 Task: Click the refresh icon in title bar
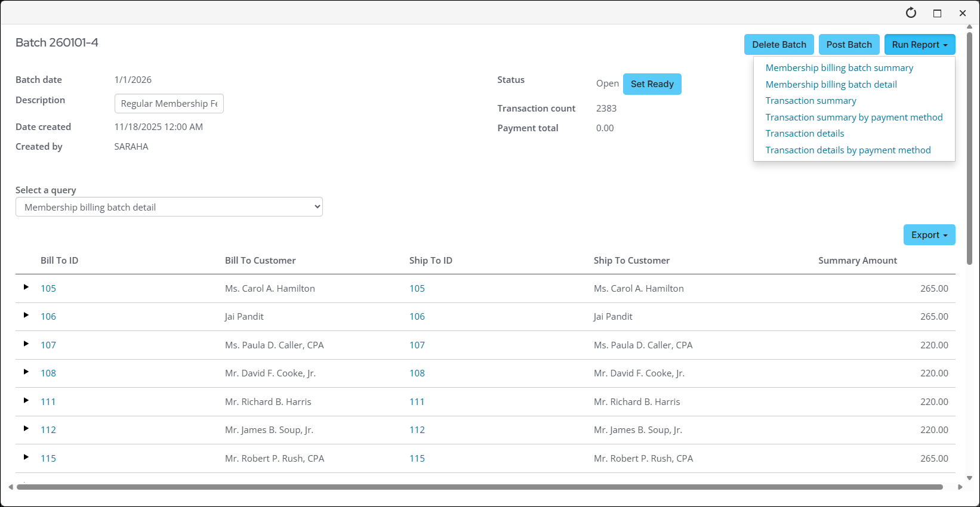911,13
